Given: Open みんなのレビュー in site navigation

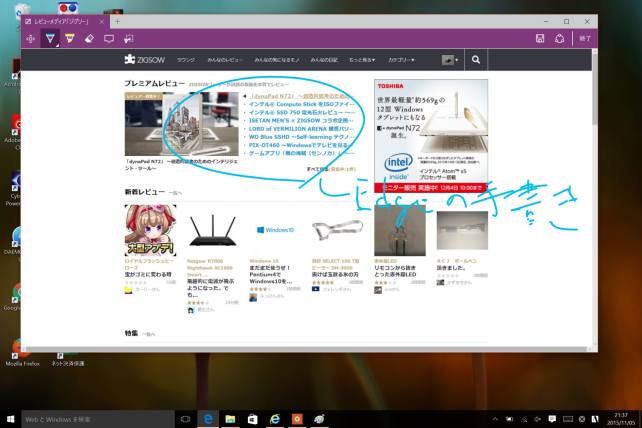Looking at the screenshot, I should [225, 60].
